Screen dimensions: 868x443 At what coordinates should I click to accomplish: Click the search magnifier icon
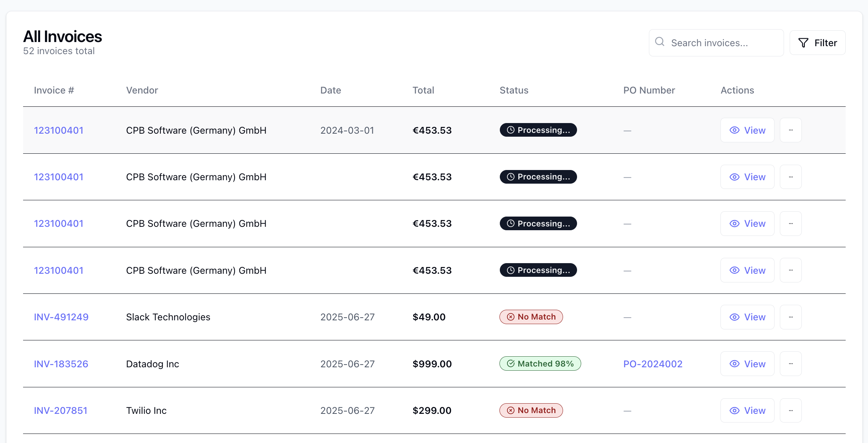660,42
